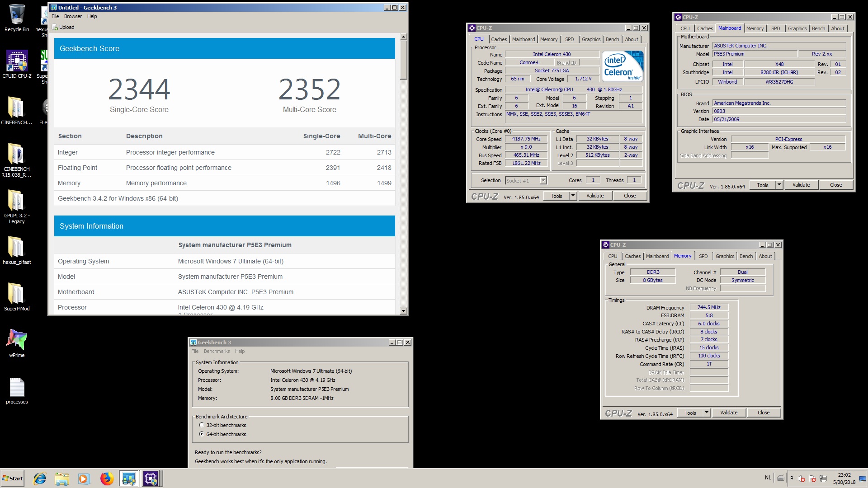Open processes text file icon

(17, 390)
